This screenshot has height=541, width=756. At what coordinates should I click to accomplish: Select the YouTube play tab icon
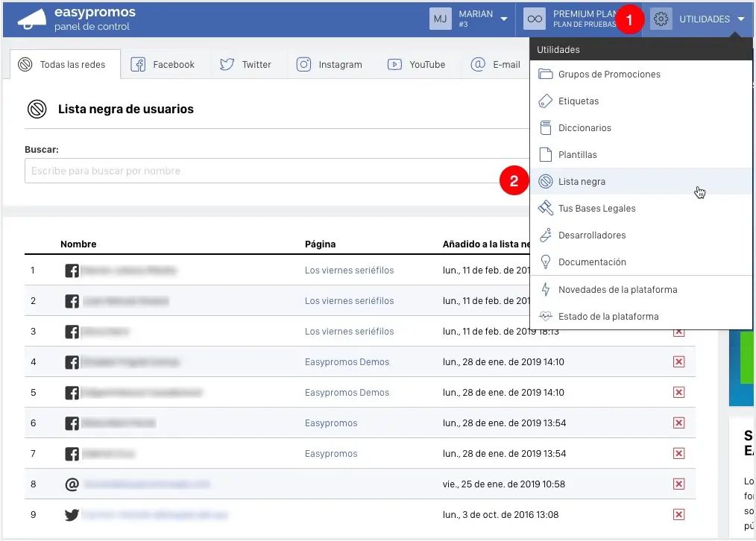[x=394, y=65]
